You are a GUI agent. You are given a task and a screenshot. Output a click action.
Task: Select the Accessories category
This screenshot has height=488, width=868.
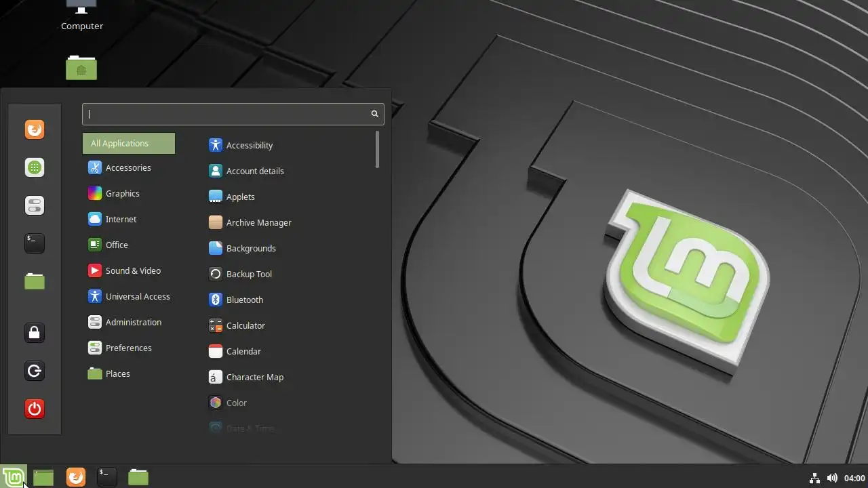[129, 167]
